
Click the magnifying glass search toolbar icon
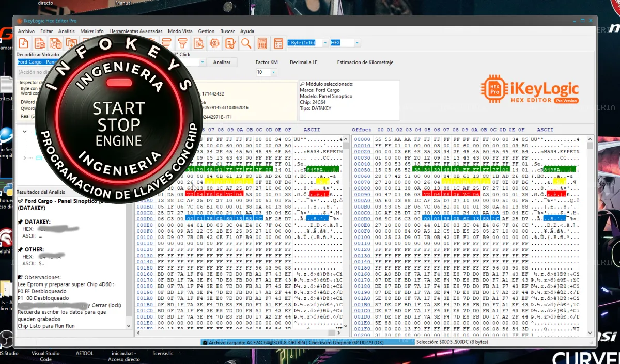[x=246, y=43]
